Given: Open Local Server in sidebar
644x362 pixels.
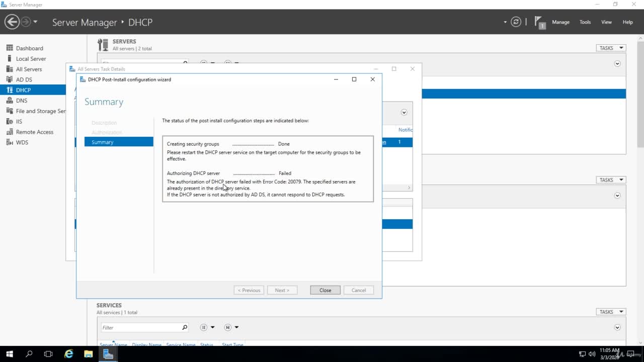Looking at the screenshot, I should click(31, 59).
